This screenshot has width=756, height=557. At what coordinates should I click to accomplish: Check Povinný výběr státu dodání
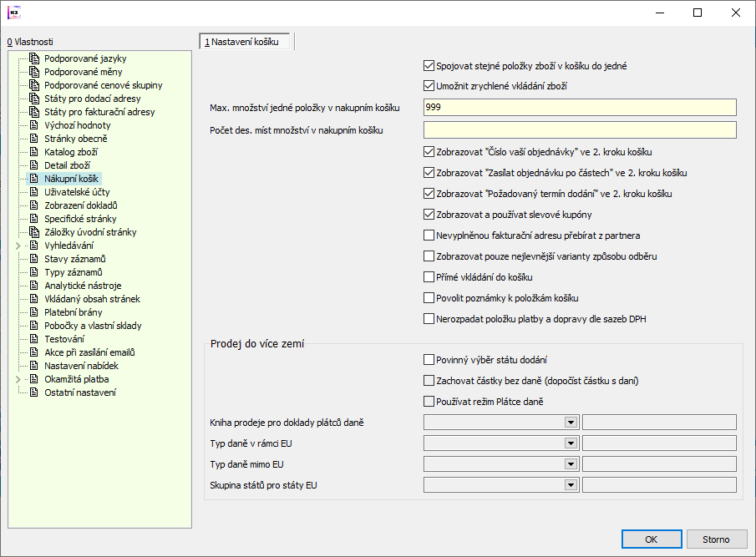point(429,359)
